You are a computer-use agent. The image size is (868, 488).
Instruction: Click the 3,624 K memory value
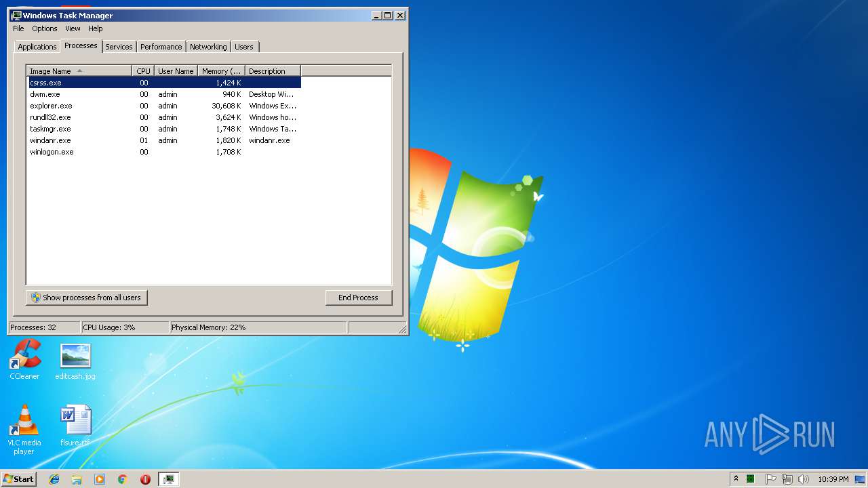229,117
